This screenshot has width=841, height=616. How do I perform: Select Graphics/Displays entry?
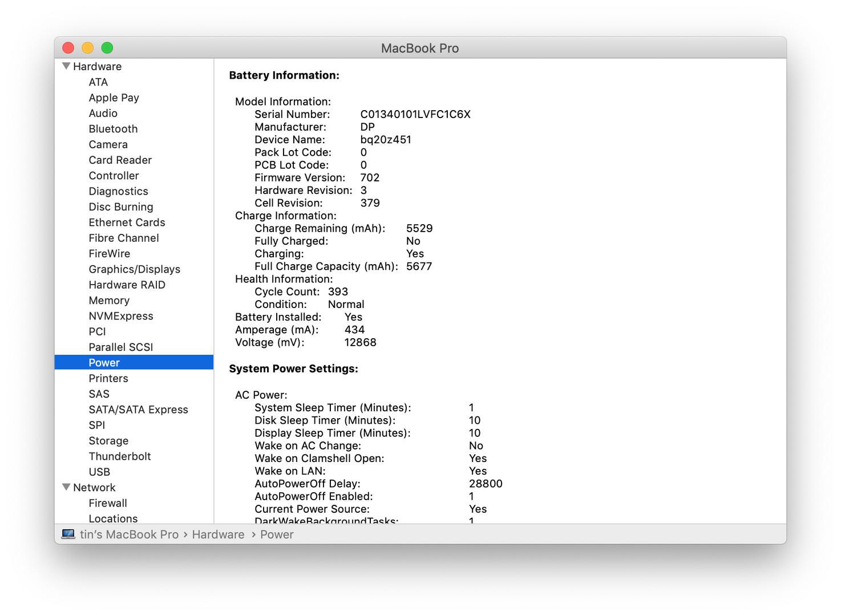coord(134,269)
